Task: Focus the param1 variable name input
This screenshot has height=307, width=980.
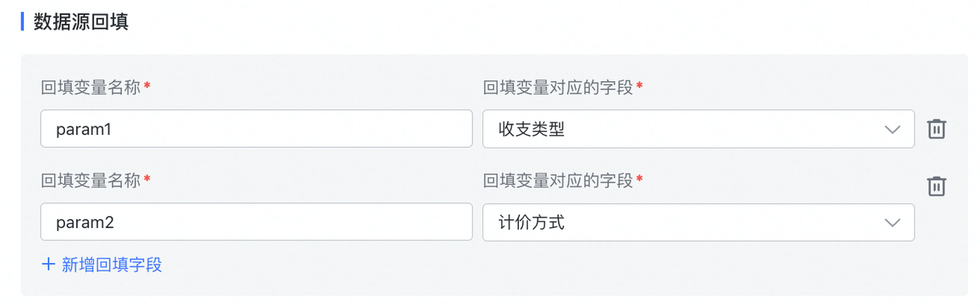Action: (x=256, y=129)
